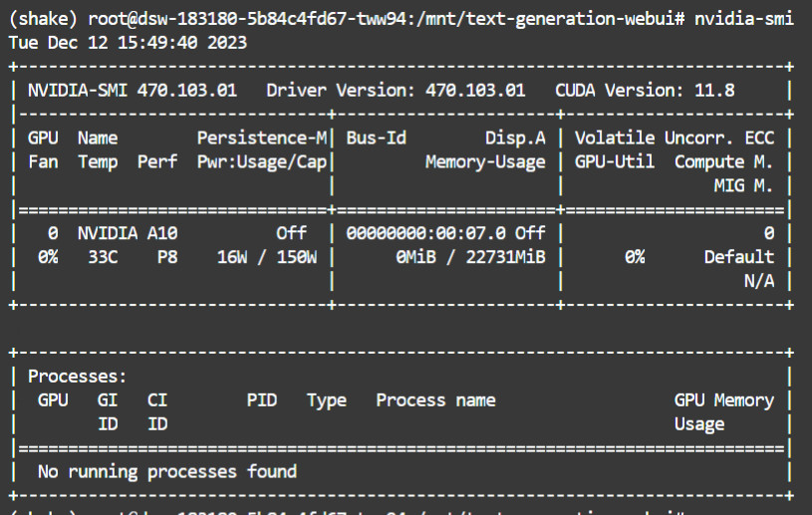Click the No running processes found message
The image size is (812, 515).
pos(167,471)
